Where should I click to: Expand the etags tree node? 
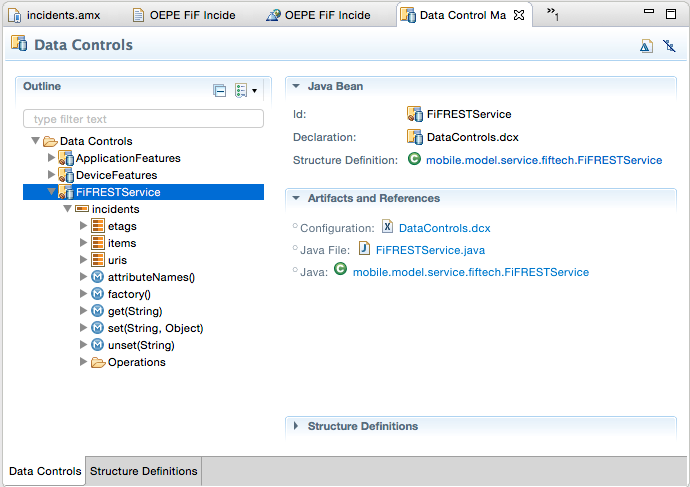83,226
